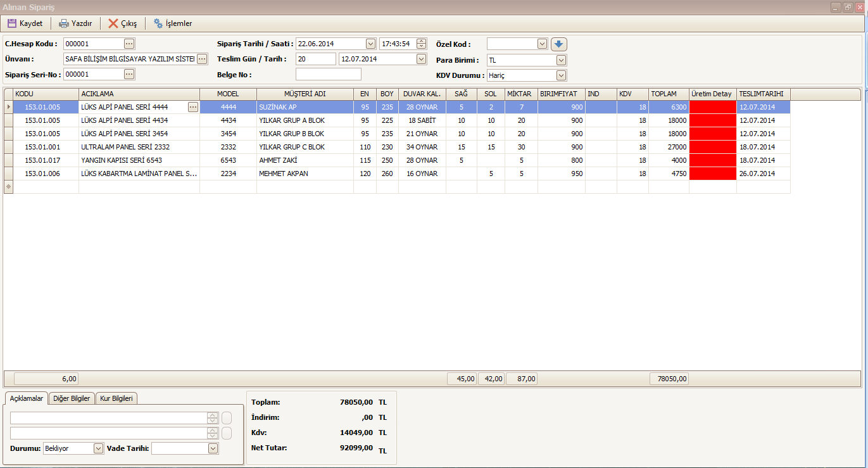Click the Kaydet save icon in toolbar
The height and width of the screenshot is (468, 868).
coord(12,23)
